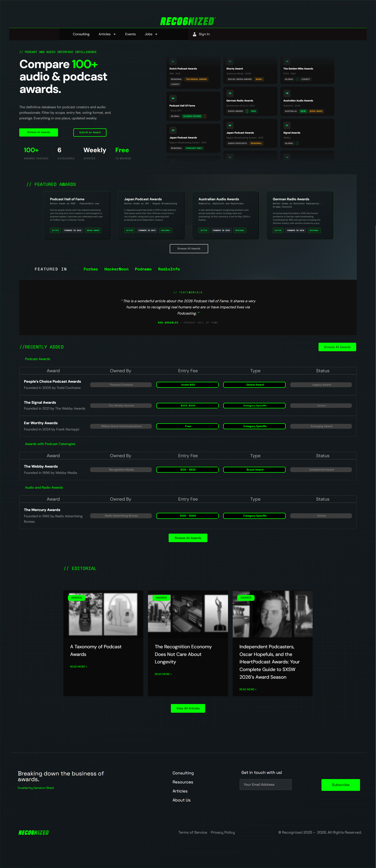The height and width of the screenshot is (868, 376).
Task: Click the Privacy Policy link
Action: click(223, 832)
